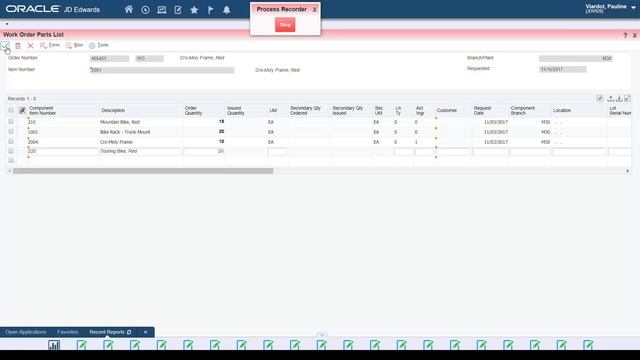Go to the Home icon
The image size is (640, 360).
click(x=129, y=9)
